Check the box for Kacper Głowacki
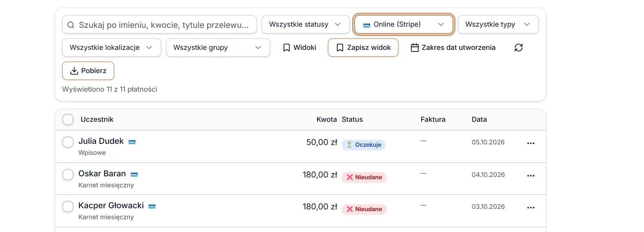Viewport: 644px width, 232px height. [68, 206]
